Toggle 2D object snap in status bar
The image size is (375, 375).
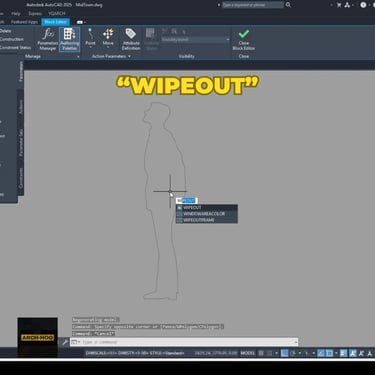[x=329, y=353]
